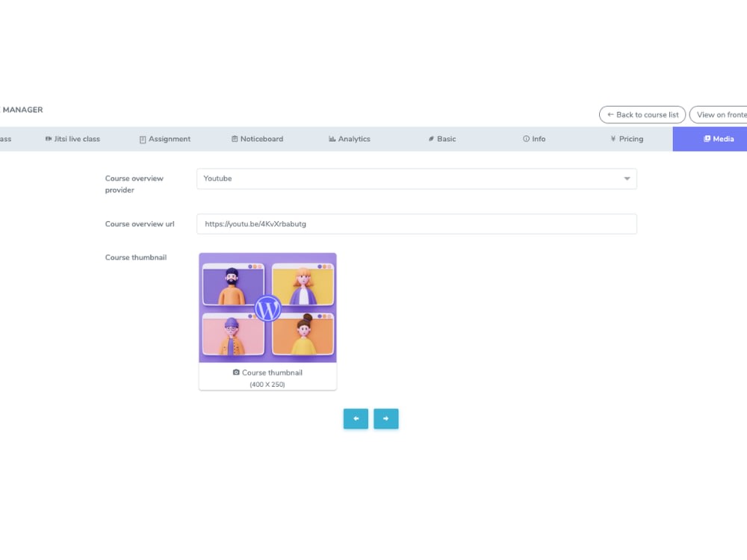Screen dimensions: 747x560
Task: Click the previous step arrow button
Action: (x=356, y=419)
